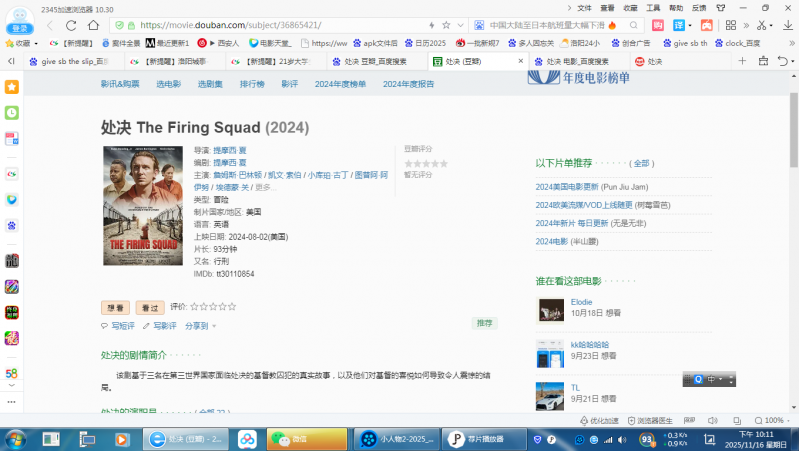Open the 2024美国电影更新 list link
Viewport: 799px width, 451px height.
click(567, 187)
